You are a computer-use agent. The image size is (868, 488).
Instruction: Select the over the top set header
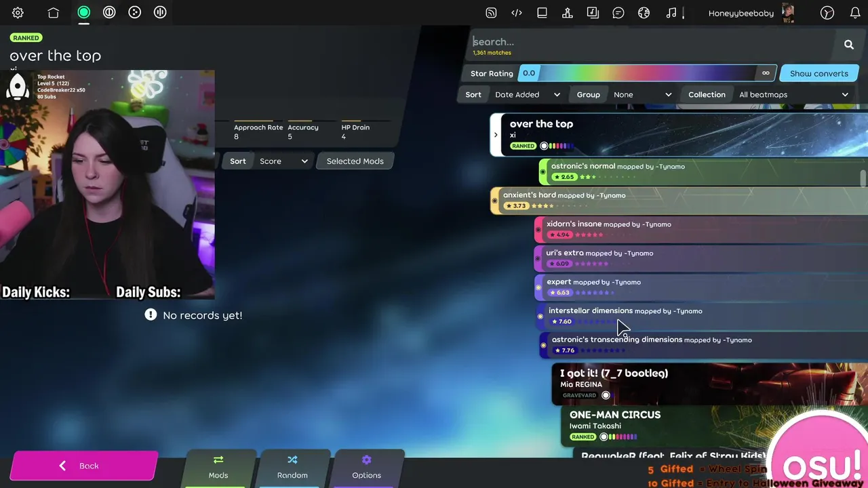pos(679,135)
